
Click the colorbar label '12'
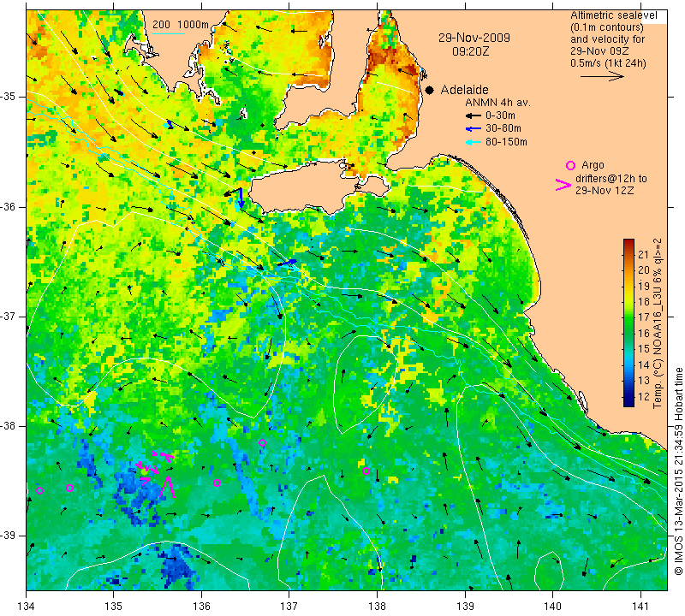pos(644,396)
